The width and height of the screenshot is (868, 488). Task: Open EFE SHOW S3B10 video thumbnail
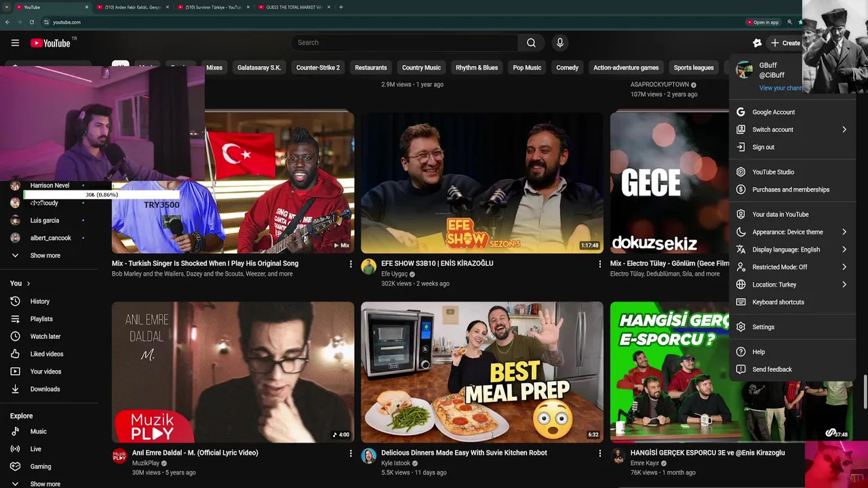click(x=481, y=182)
